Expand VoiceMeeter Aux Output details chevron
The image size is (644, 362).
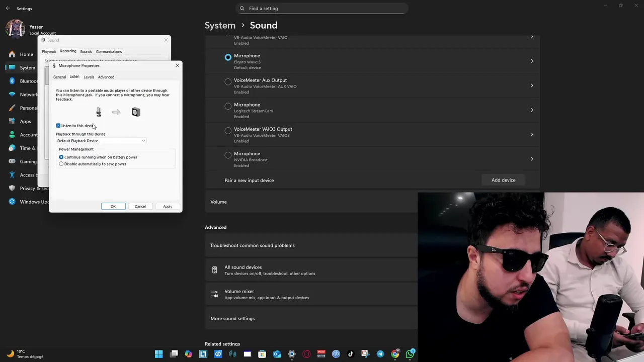pos(532,85)
